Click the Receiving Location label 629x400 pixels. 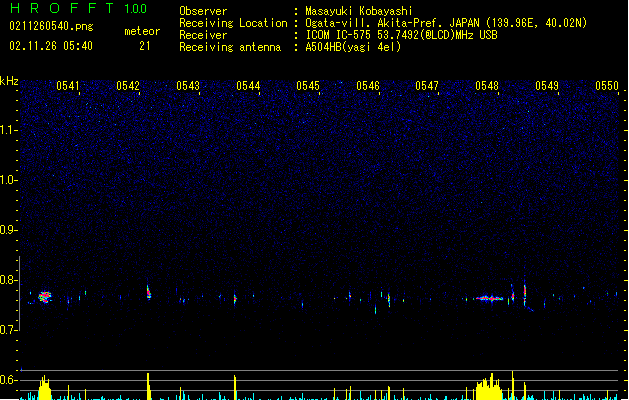pyautogui.click(x=233, y=23)
